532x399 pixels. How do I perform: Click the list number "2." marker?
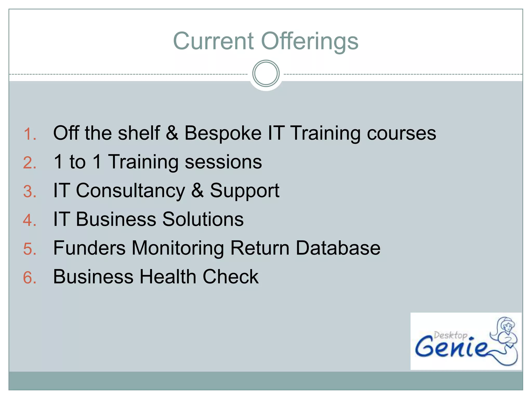pos(30,163)
